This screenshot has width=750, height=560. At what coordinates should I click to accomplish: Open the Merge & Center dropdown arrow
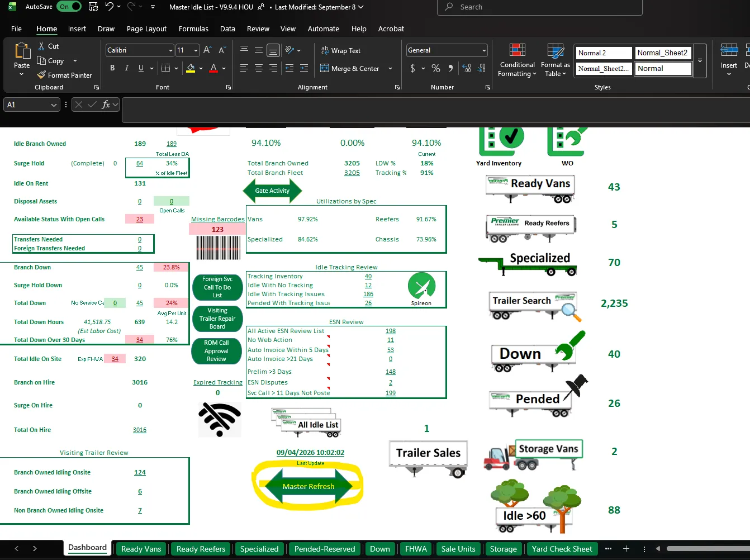[x=390, y=68]
